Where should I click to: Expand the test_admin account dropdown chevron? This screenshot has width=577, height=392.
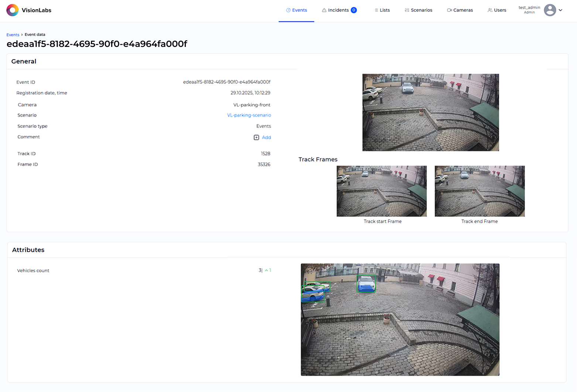tap(560, 10)
